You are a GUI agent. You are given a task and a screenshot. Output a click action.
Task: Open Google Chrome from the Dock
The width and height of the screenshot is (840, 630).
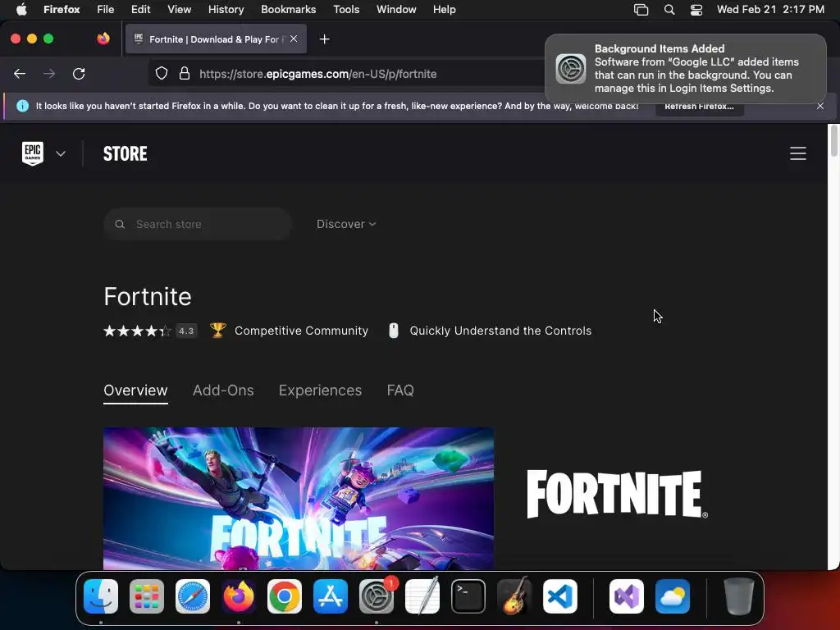285,596
